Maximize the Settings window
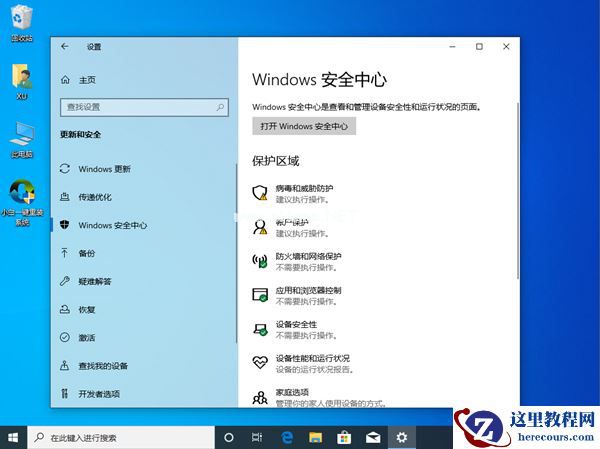The height and width of the screenshot is (449, 600). [x=479, y=46]
